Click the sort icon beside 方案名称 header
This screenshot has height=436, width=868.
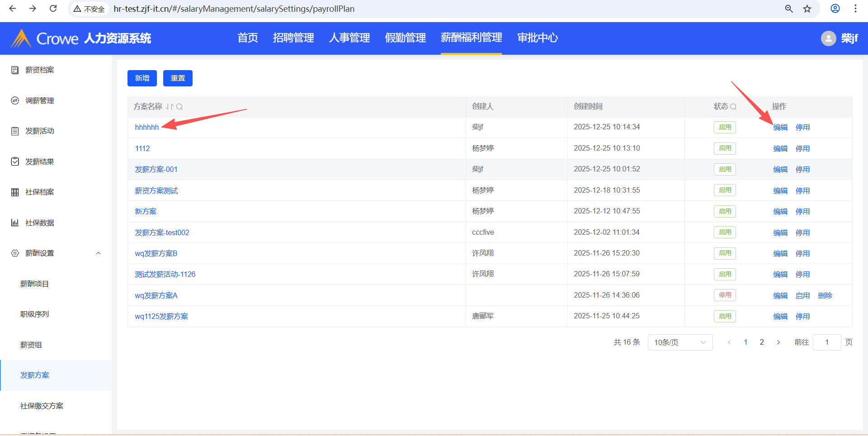tap(169, 107)
